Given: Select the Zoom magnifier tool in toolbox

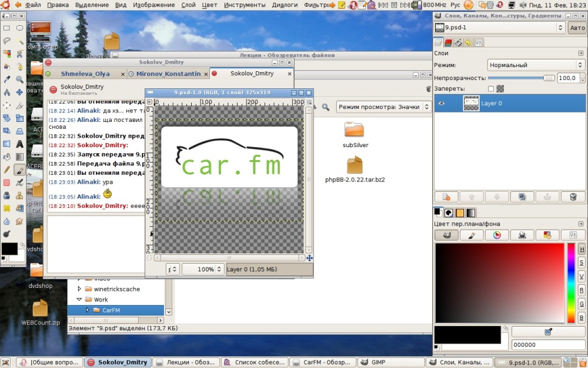Looking at the screenshot, I should point(19,79).
